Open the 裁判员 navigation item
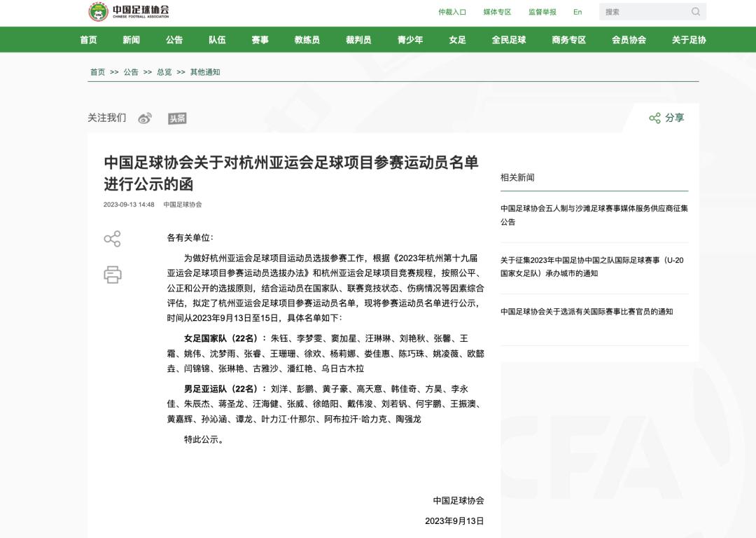 [358, 40]
